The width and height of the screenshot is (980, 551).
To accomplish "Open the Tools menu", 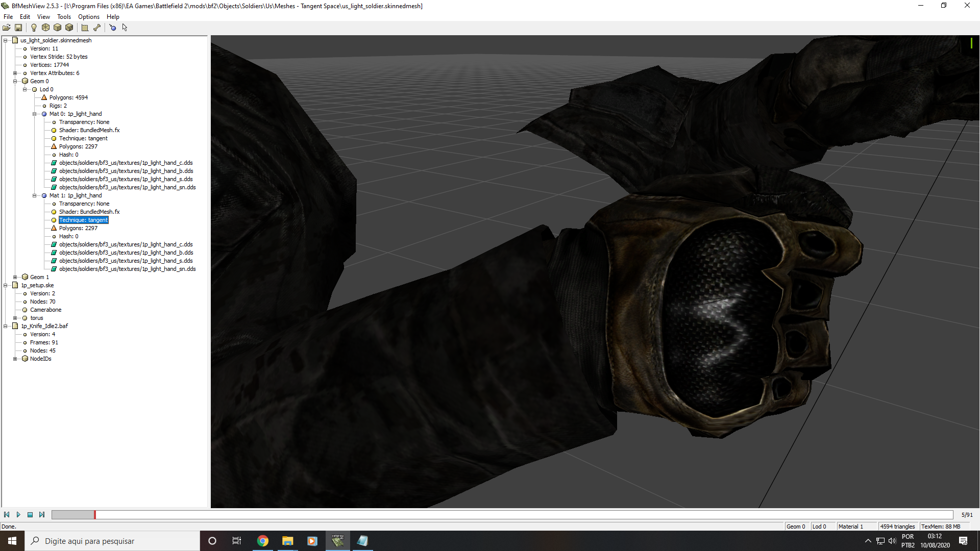I will click(64, 17).
